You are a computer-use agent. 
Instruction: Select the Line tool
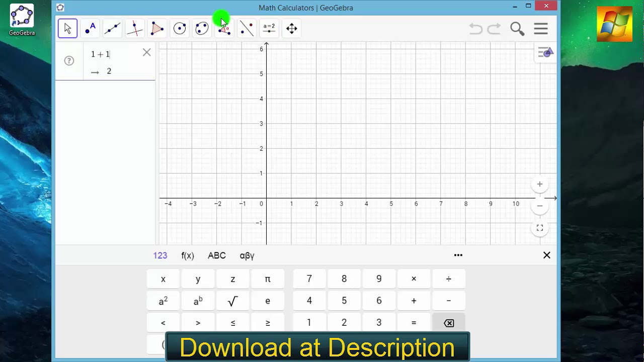pyautogui.click(x=112, y=29)
